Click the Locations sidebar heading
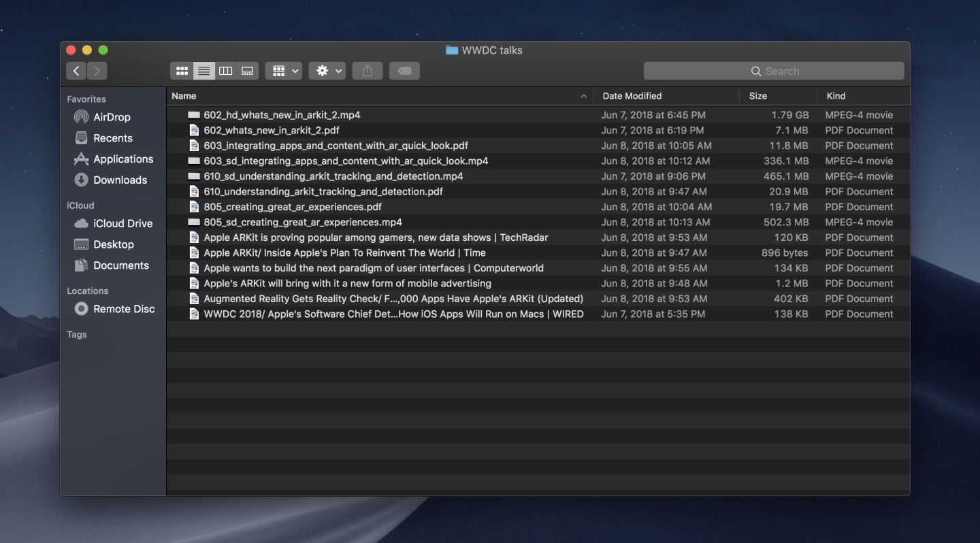Screen dimensions: 980x543 coord(88,291)
